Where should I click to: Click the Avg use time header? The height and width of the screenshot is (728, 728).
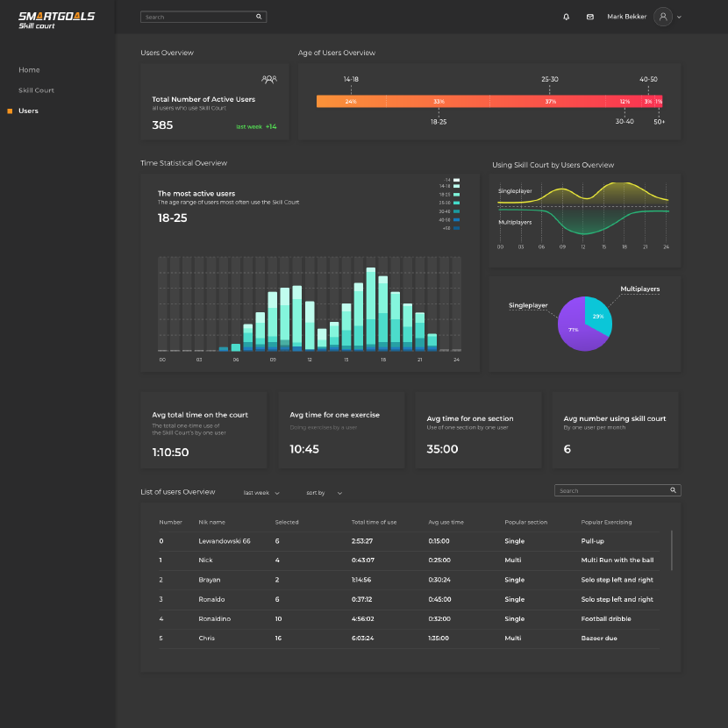446,523
